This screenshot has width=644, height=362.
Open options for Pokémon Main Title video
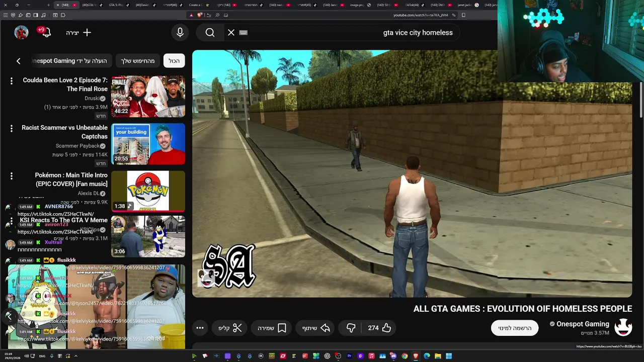click(12, 176)
